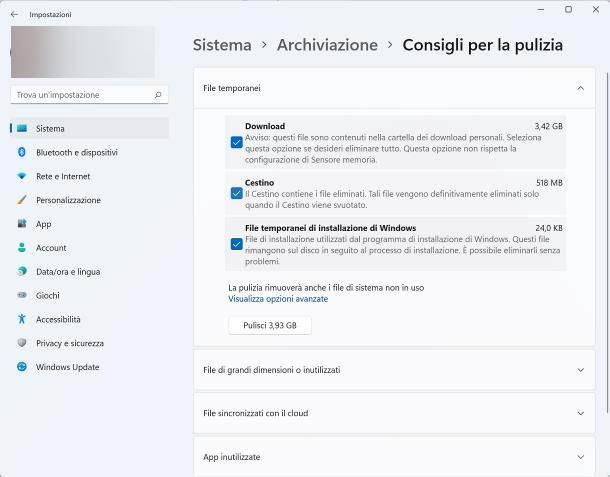This screenshot has height=477, width=610.
Task: Open Data/ora e lingua label
Action: coord(68,272)
